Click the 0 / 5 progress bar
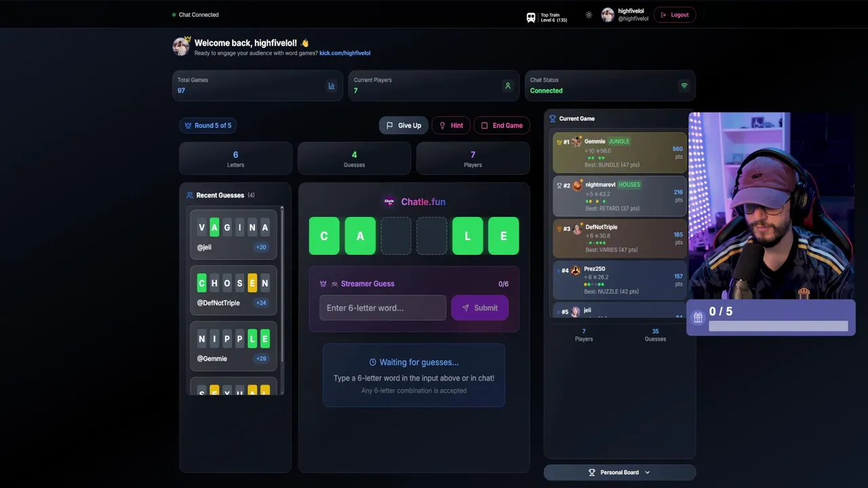 click(x=778, y=326)
